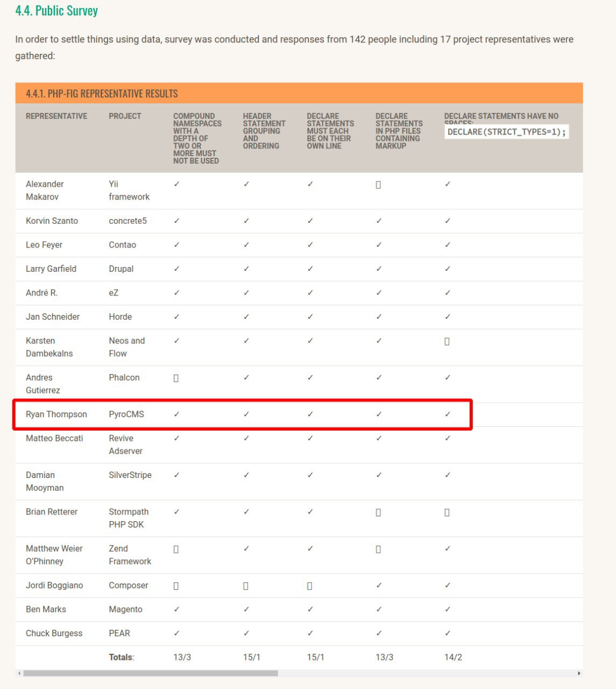Click the scroll-left arrow of the table scrollbar
This screenshot has height=689, width=616.
point(19,673)
